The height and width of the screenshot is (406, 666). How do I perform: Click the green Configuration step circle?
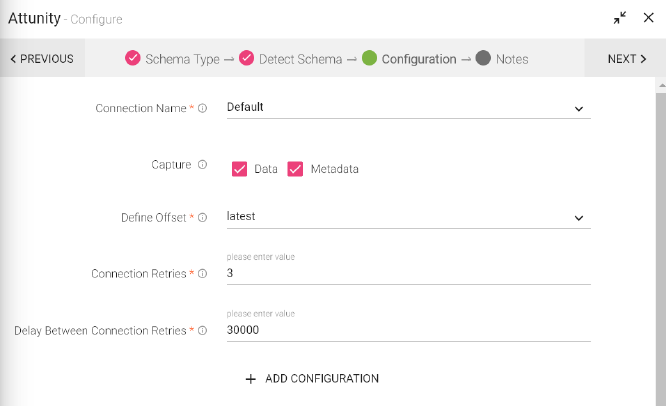369,59
